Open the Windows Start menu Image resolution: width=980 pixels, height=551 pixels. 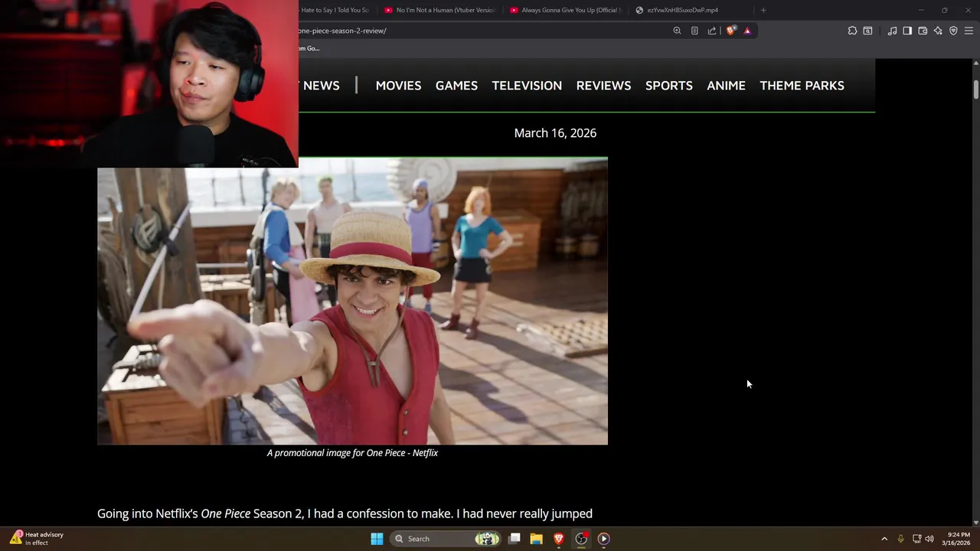tap(377, 539)
